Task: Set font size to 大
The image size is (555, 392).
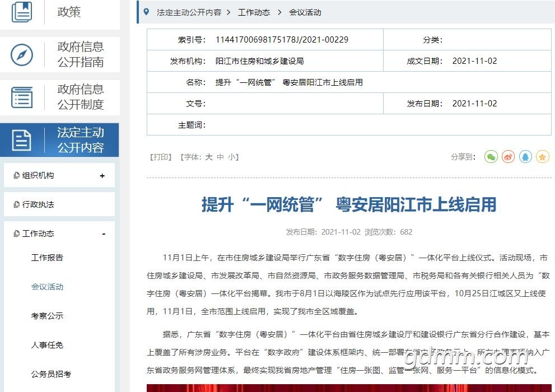Action: tap(209, 157)
